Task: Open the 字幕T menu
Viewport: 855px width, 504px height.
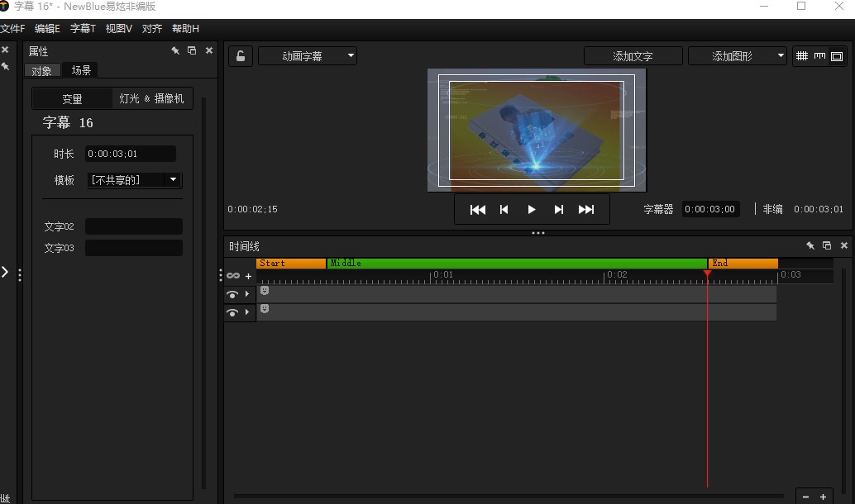Action: tap(83, 28)
